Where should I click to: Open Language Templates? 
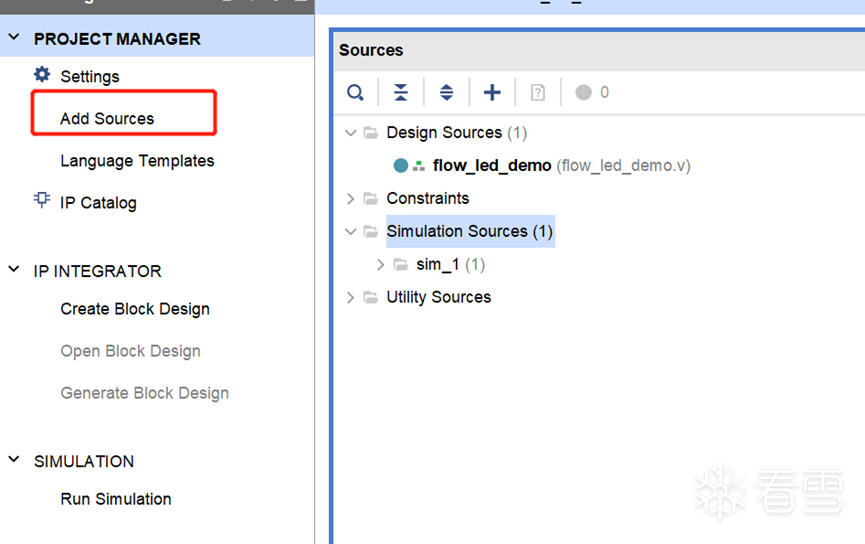coord(137,161)
